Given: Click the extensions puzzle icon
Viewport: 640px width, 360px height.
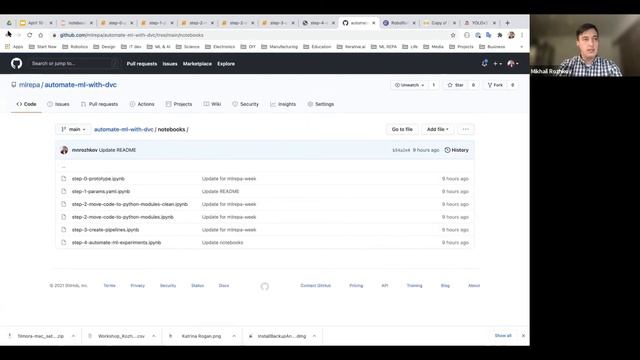Looking at the screenshot, I should 500,35.
